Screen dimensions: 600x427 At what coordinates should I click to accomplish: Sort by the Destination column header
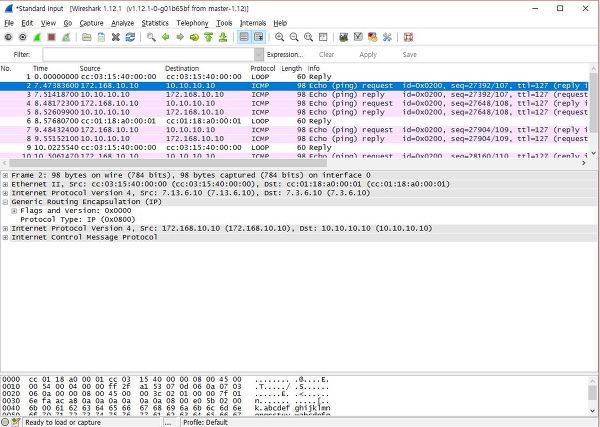pyautogui.click(x=182, y=68)
